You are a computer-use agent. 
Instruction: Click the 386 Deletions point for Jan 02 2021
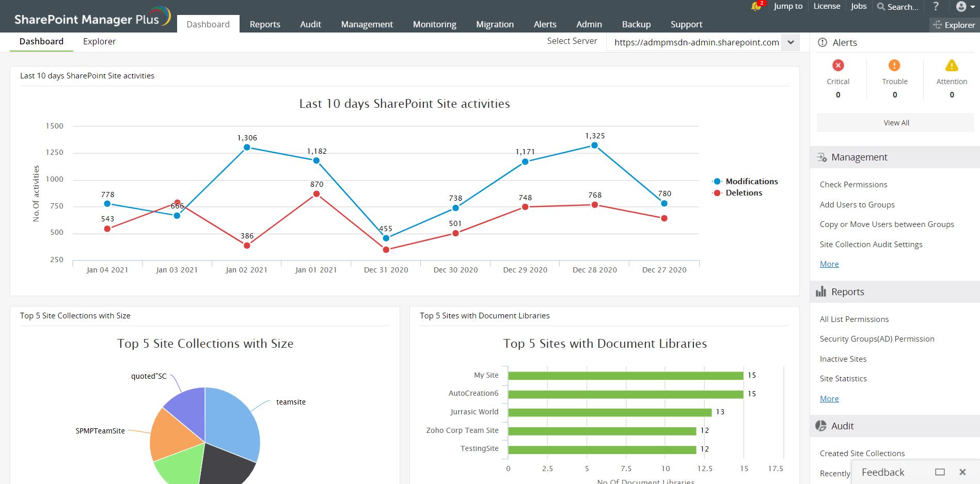[247, 246]
